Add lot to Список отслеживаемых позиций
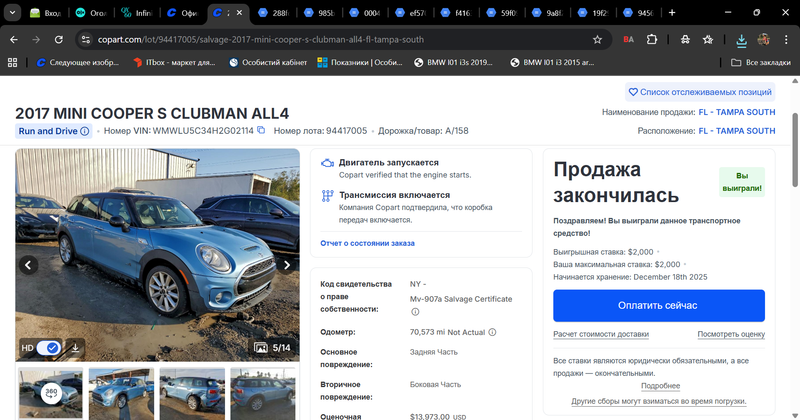The width and height of the screenshot is (800, 420). pos(700,92)
